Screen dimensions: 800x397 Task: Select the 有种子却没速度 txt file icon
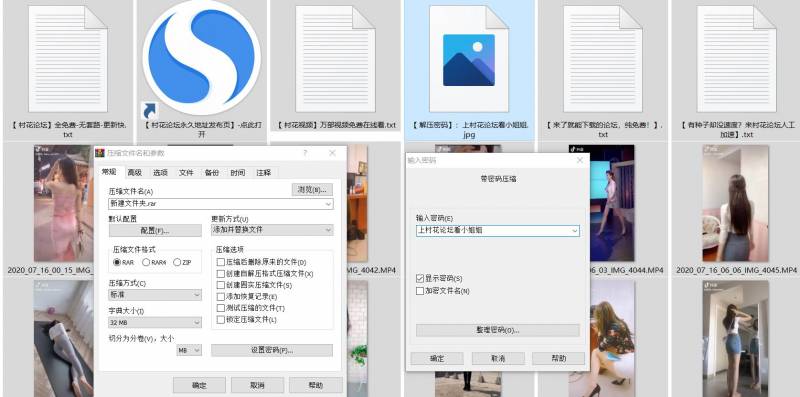[x=736, y=59]
